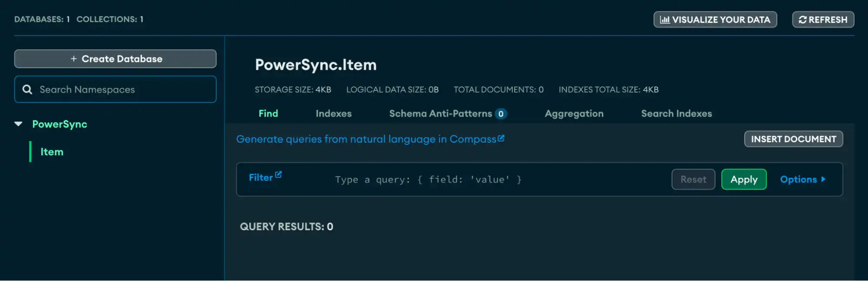Open the Generate queries in Compass link

click(366, 139)
